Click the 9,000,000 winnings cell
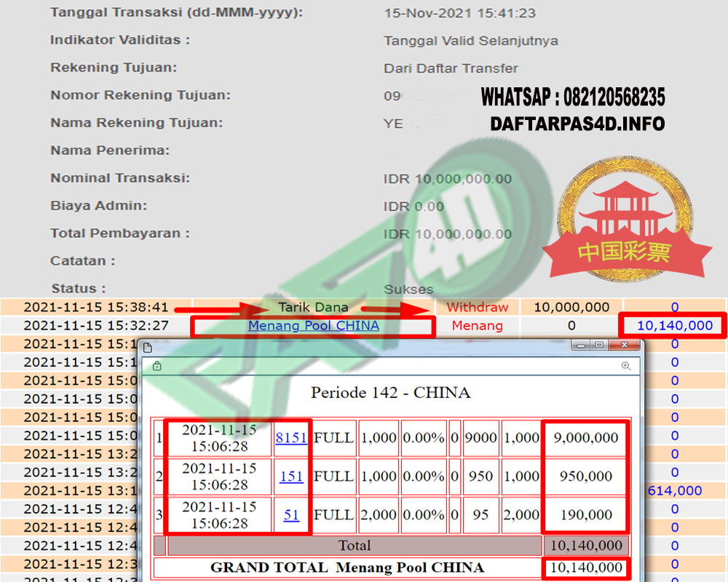 (x=585, y=438)
